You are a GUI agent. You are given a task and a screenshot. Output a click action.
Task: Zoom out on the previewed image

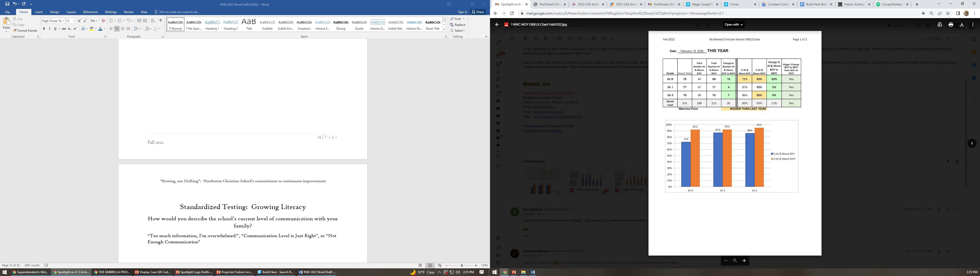tap(726, 261)
